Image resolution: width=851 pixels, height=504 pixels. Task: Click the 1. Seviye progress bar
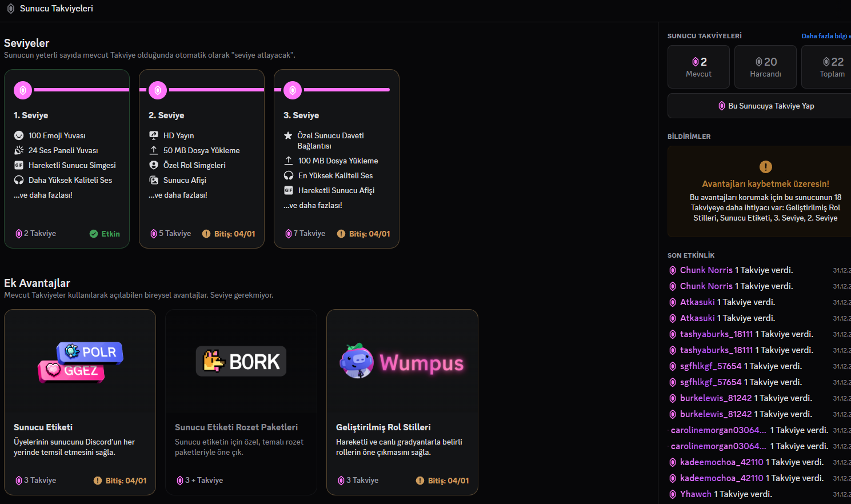[82, 90]
